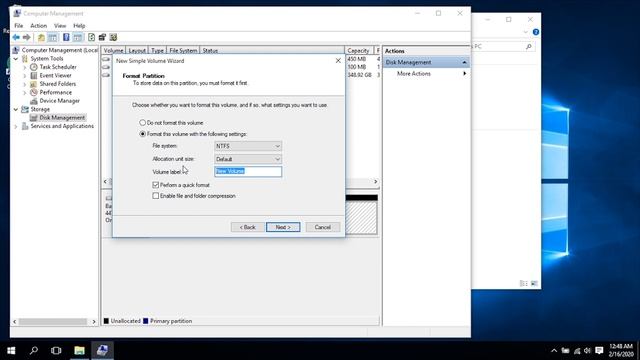This screenshot has width=640, height=360.
Task: Click the hatched unallocated disk region
Action: tap(361, 218)
